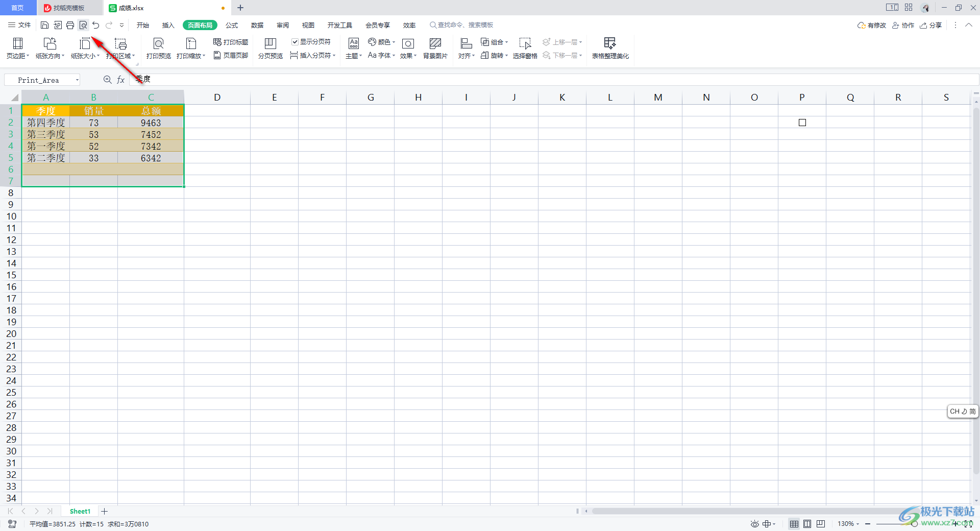Click the command search box
The image size is (980, 531).
tap(462, 25)
